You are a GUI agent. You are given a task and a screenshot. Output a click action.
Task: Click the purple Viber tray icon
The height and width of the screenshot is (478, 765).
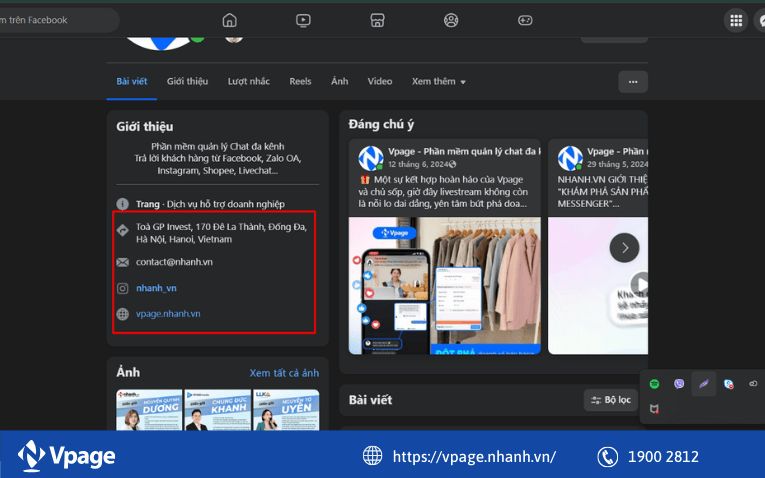click(x=679, y=384)
